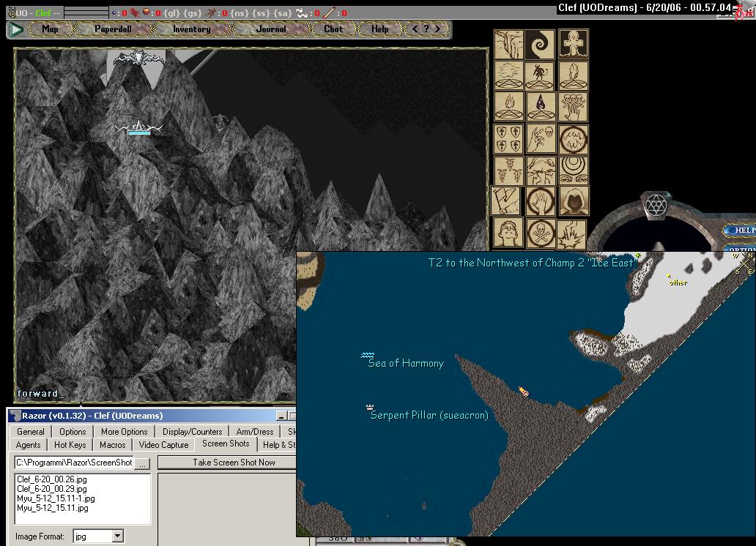This screenshot has height=546, width=756.
Task: Cast the horned daemon summon spell icon
Action: pyautogui.click(x=539, y=75)
